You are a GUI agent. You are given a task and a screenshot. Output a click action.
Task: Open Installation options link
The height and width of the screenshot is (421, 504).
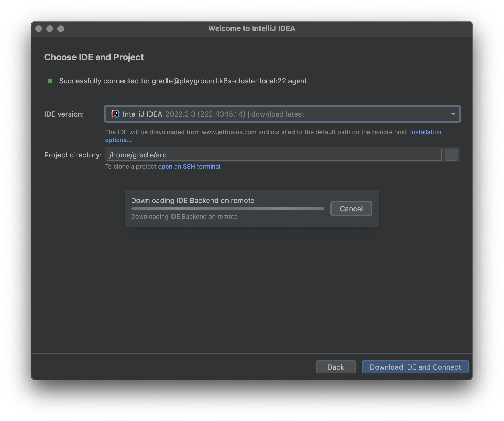point(426,132)
